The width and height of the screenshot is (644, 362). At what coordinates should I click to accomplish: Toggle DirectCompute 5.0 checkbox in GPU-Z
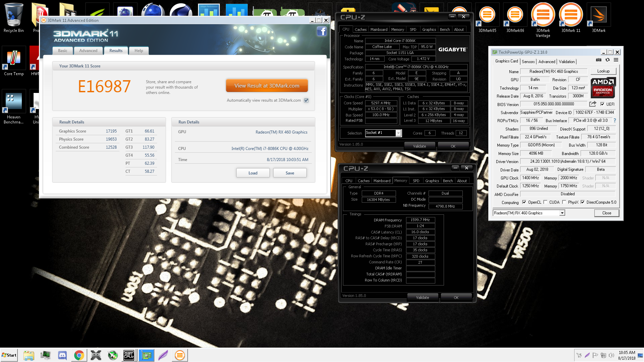pyautogui.click(x=583, y=202)
